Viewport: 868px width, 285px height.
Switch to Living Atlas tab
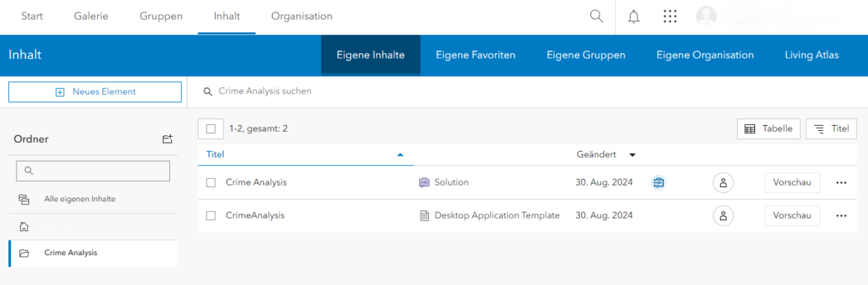[x=812, y=55]
